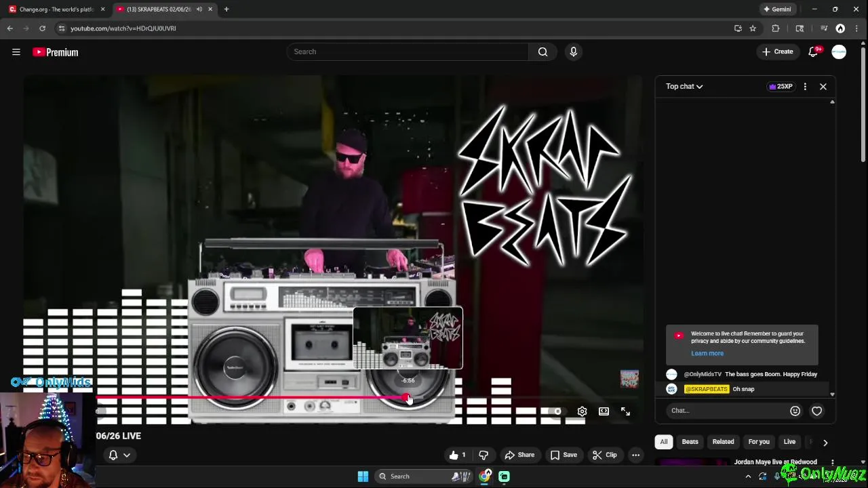Show hidden system tray icons
The width and height of the screenshot is (868, 488).
[748, 476]
